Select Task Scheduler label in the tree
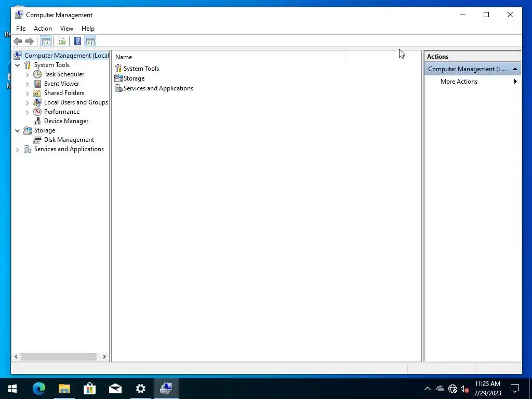 (64, 74)
